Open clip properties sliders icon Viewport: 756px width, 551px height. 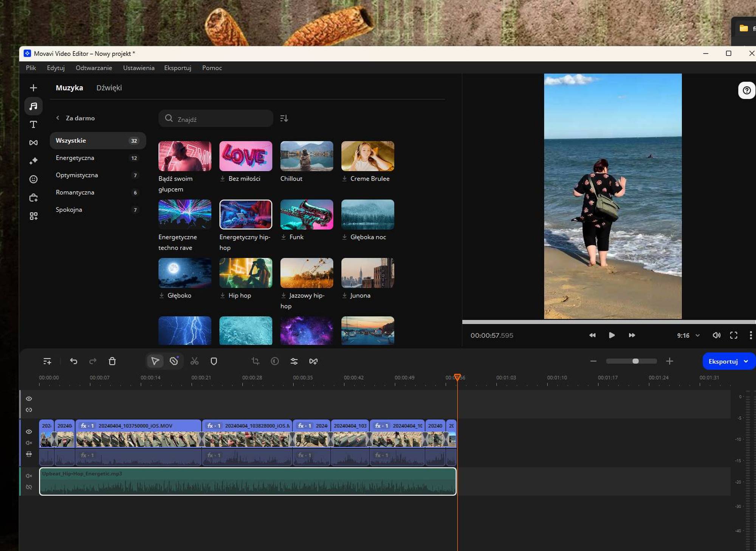294,361
